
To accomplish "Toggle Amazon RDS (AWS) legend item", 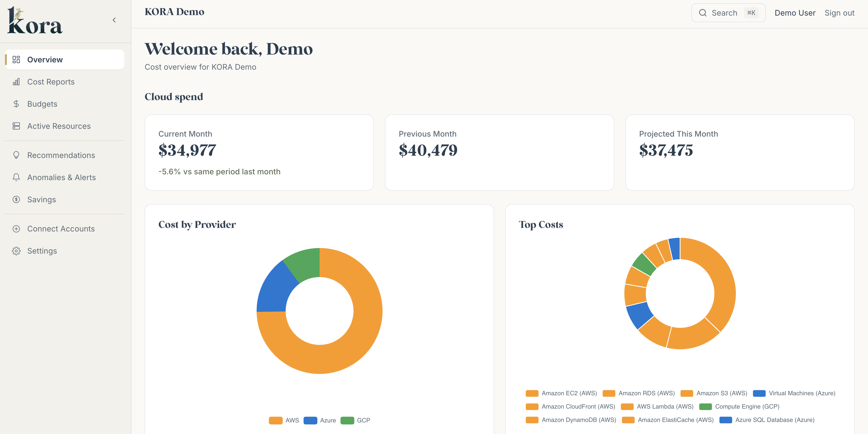I will coord(639,393).
